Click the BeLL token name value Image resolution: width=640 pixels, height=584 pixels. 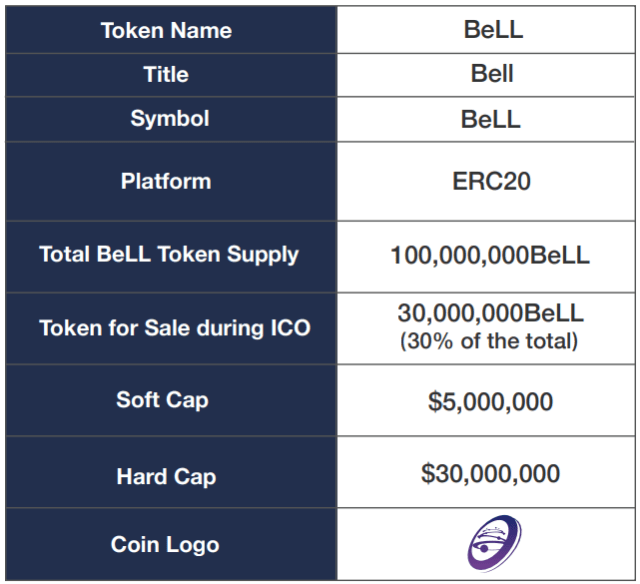(493, 30)
